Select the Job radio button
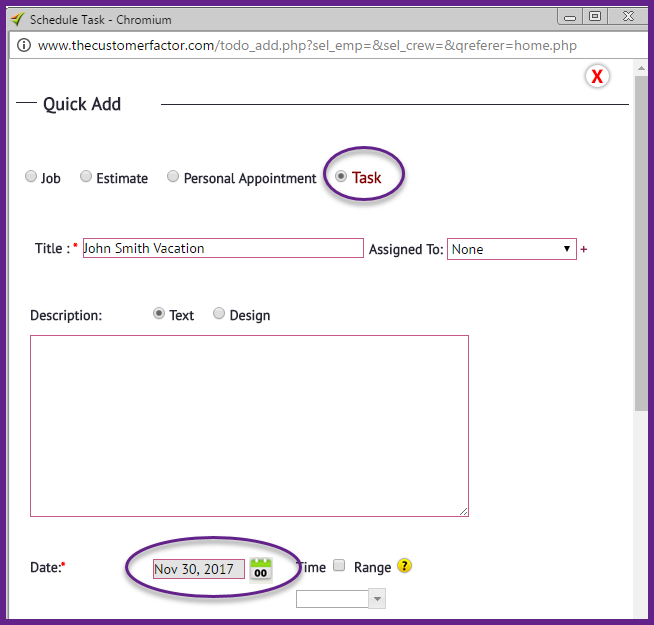 coord(31,176)
